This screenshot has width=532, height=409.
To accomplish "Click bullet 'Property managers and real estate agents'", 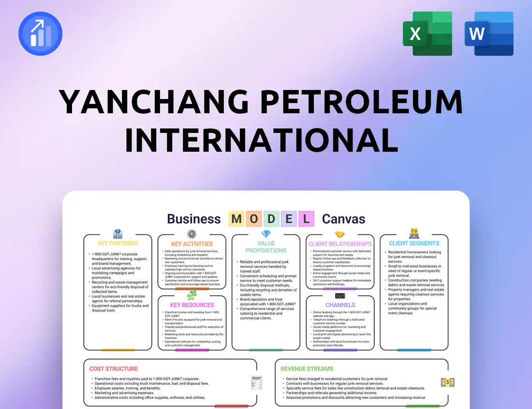I will pos(414,294).
